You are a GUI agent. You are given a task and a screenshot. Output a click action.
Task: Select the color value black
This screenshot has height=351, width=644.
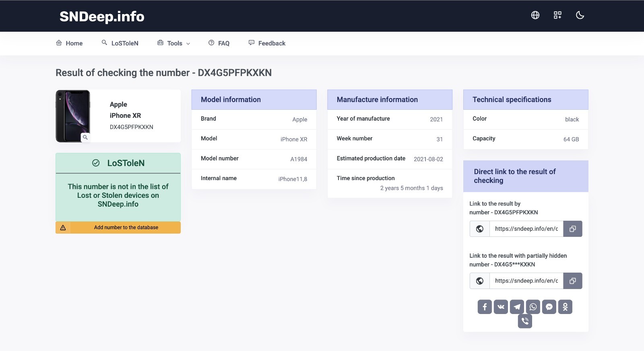point(572,119)
